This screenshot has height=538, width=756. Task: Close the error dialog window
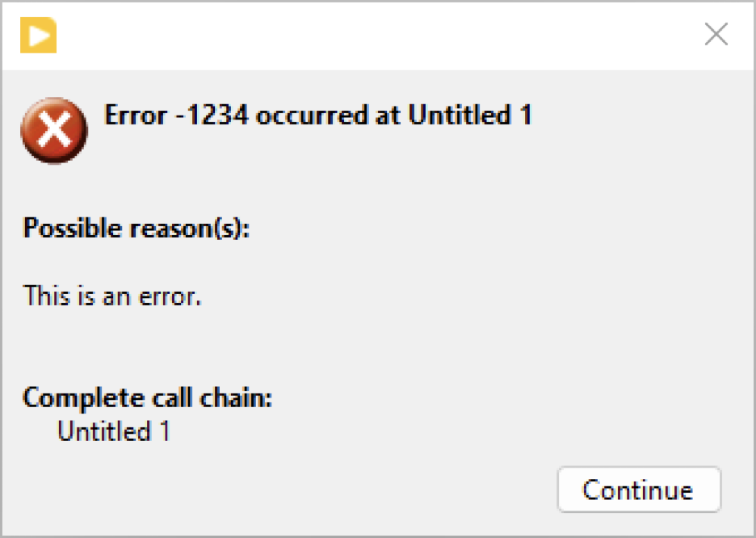click(716, 34)
